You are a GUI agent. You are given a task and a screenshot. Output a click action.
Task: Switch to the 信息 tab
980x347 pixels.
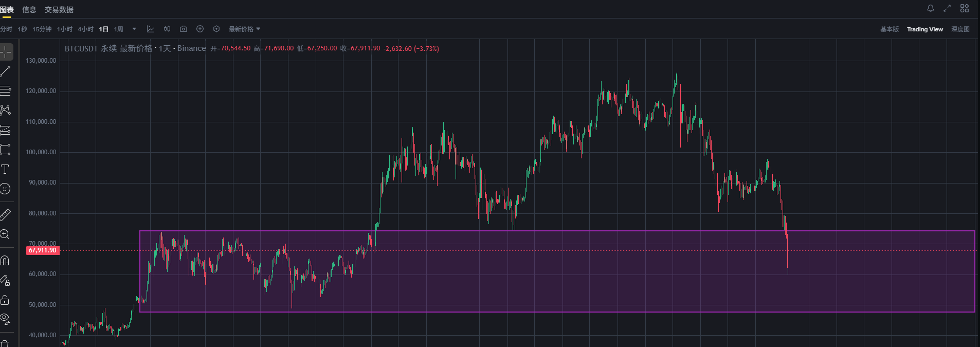point(29,10)
